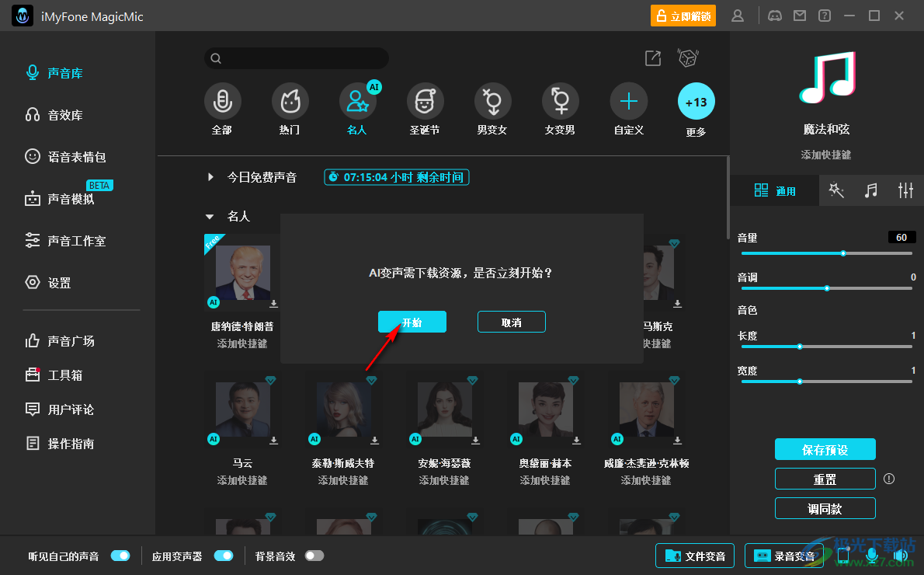Download the 泰勒·斯威夫特 voice

375,441
